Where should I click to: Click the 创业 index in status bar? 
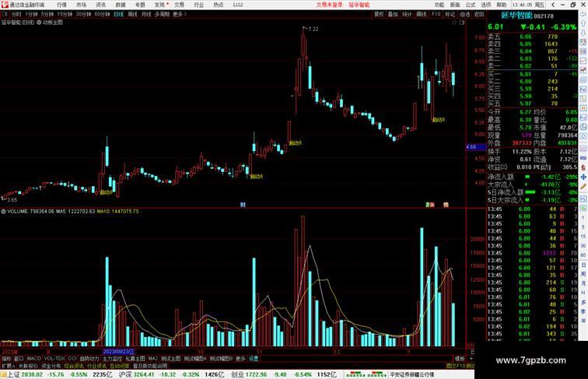(237, 374)
